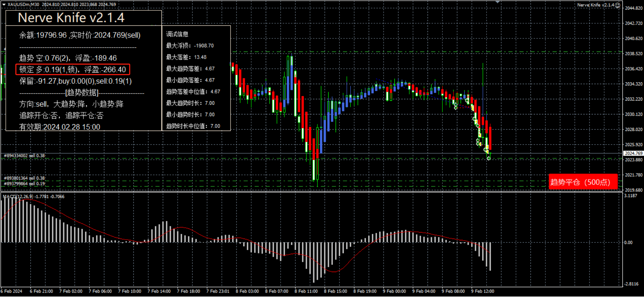Image resolution: width=644 pixels, height=297 pixels.
Task: Click the XAUUSDm,M30 chart header text
Action: tap(23, 5)
